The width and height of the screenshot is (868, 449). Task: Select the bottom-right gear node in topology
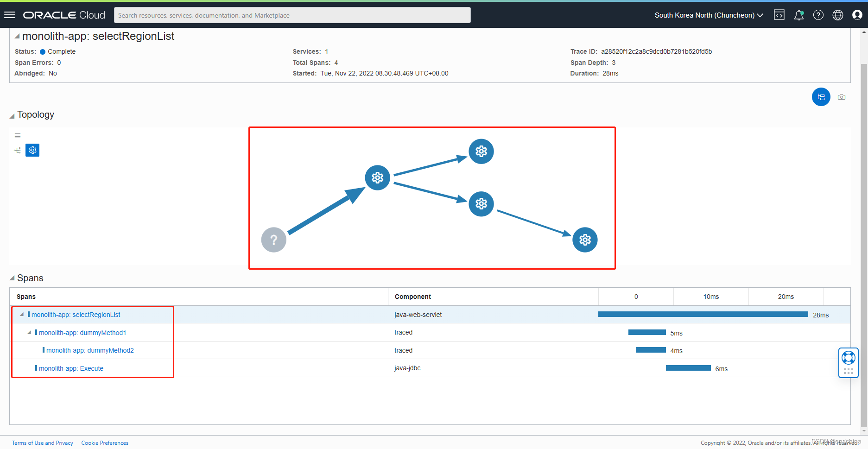pos(585,240)
